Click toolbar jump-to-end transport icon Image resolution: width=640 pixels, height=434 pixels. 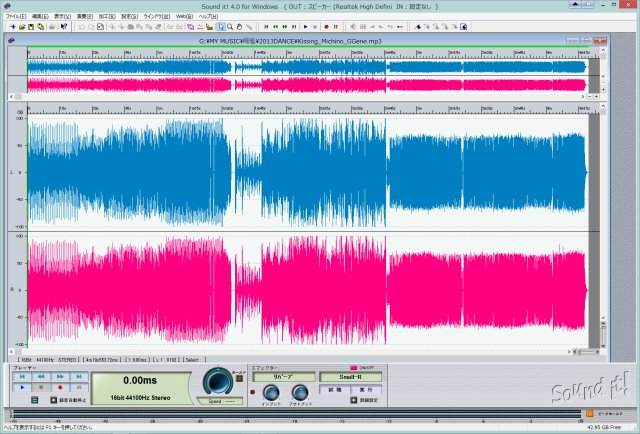click(294, 27)
